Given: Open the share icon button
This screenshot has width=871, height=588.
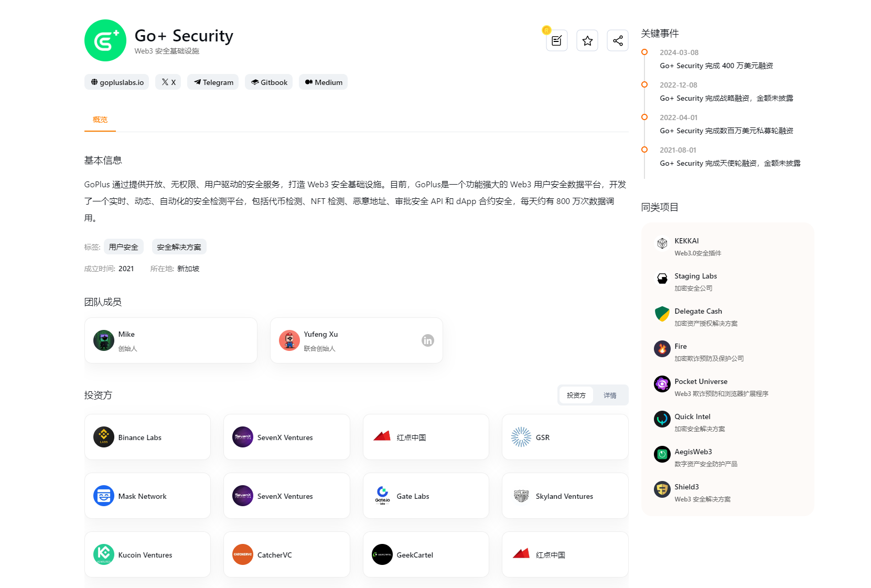Looking at the screenshot, I should pos(618,40).
